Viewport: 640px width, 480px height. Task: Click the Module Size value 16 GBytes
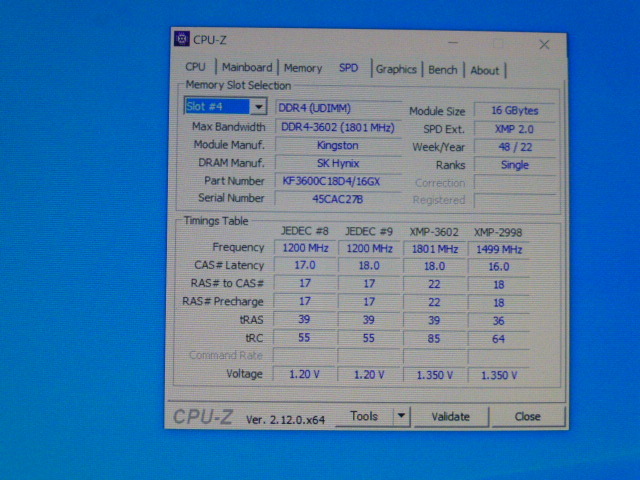(515, 111)
